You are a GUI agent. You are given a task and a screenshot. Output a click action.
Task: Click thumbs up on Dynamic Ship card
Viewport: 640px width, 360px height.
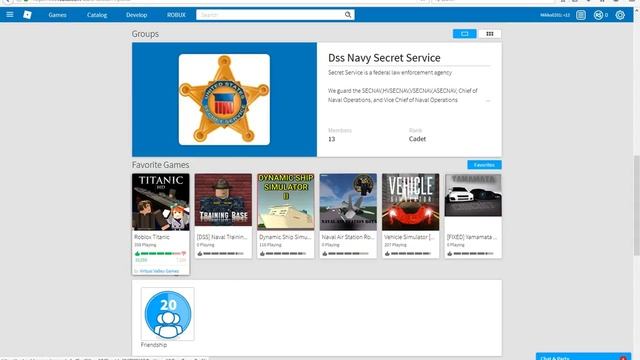point(262,253)
